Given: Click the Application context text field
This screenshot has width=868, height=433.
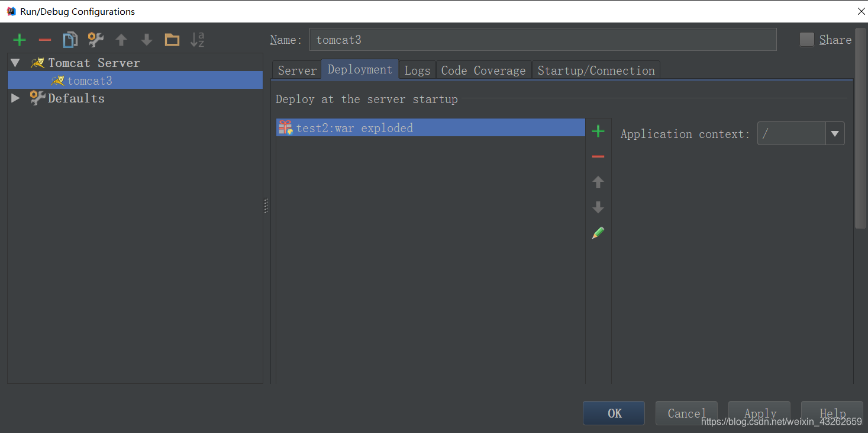Looking at the screenshot, I should (792, 133).
